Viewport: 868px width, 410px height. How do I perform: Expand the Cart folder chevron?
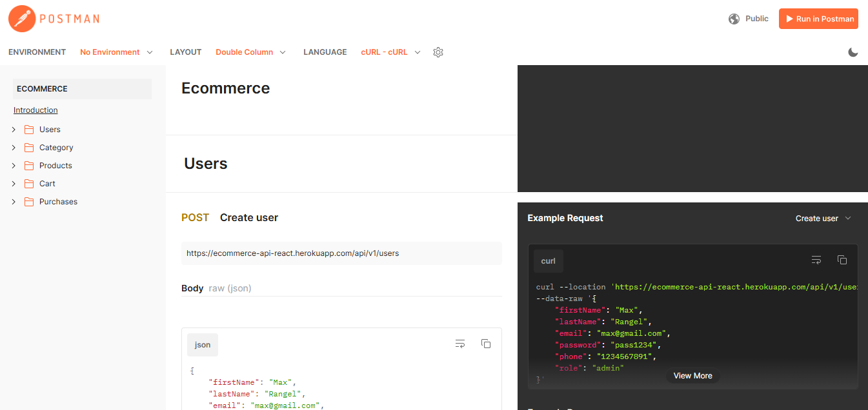point(14,184)
